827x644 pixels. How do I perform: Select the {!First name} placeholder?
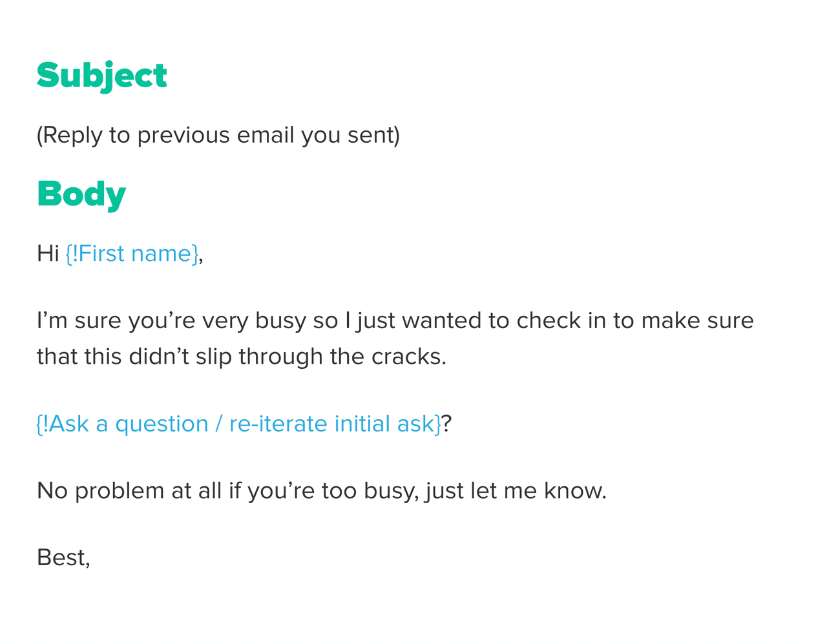point(132,254)
